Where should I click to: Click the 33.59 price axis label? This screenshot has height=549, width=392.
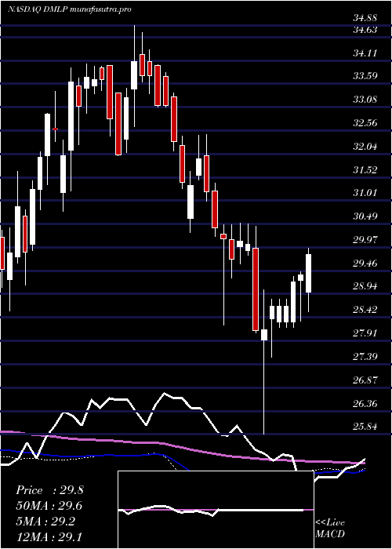click(365, 76)
